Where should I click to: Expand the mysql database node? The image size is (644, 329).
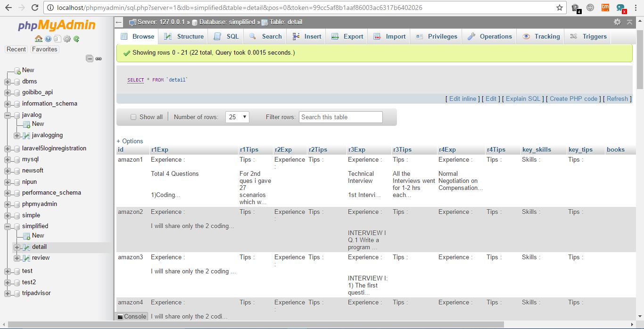pos(8,160)
